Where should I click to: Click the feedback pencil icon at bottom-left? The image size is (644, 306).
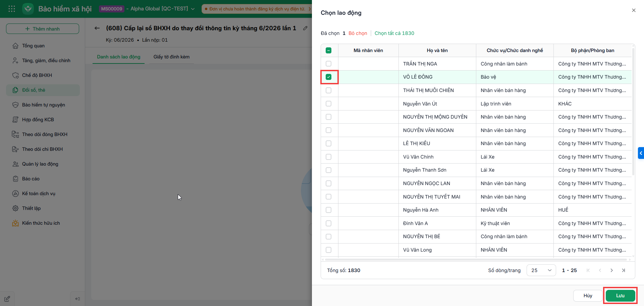[x=7, y=299]
